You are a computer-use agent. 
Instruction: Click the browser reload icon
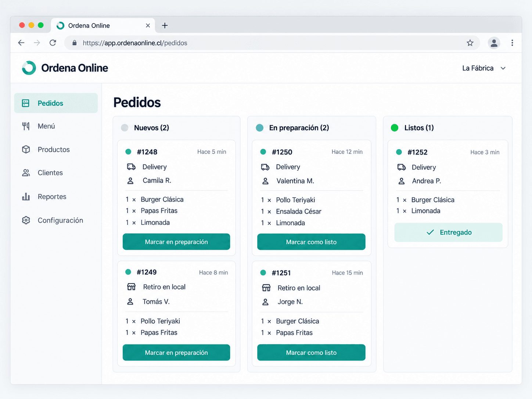53,43
